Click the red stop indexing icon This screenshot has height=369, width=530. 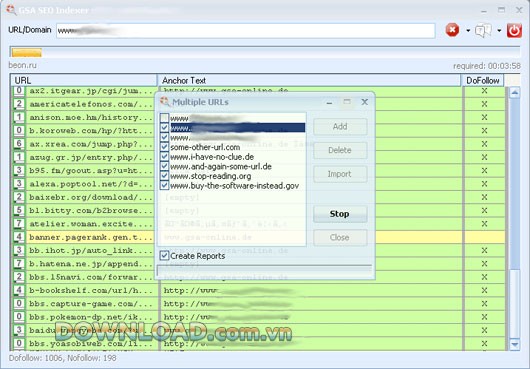452,30
